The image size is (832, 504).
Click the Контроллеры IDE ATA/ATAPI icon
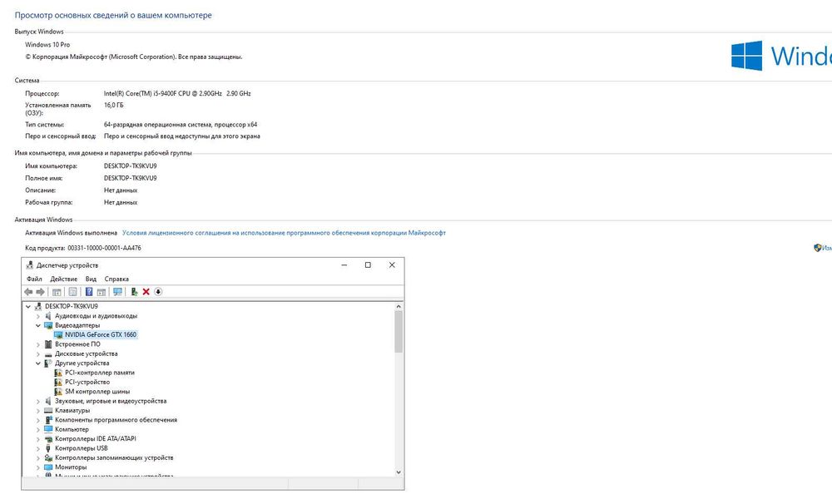pos(48,439)
